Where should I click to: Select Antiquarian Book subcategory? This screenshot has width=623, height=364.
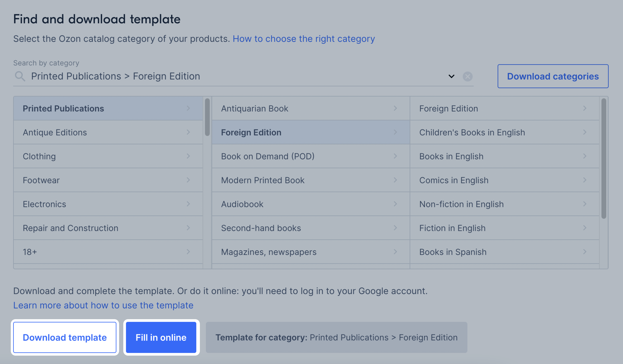point(311,108)
